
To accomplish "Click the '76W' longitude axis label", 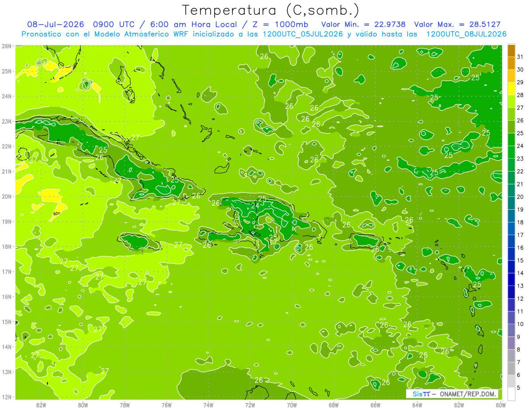I will [x=167, y=405].
